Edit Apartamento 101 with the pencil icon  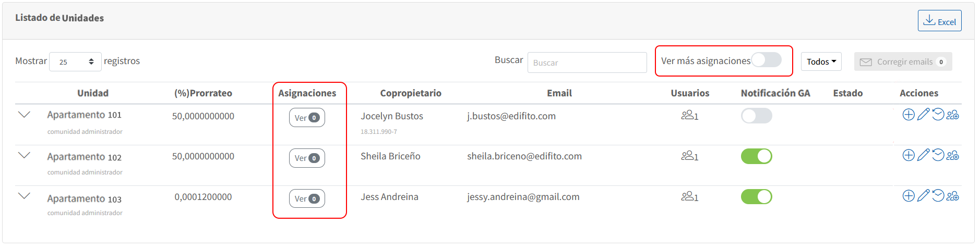(x=923, y=114)
